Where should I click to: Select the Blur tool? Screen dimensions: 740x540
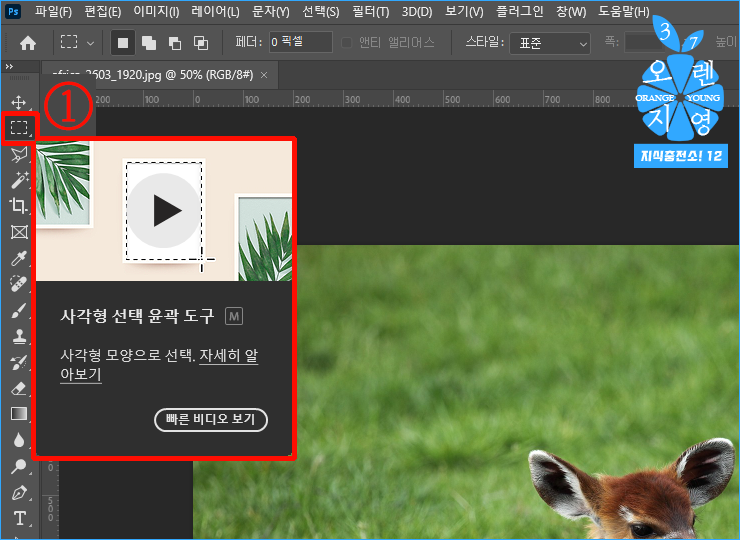[x=19, y=440]
